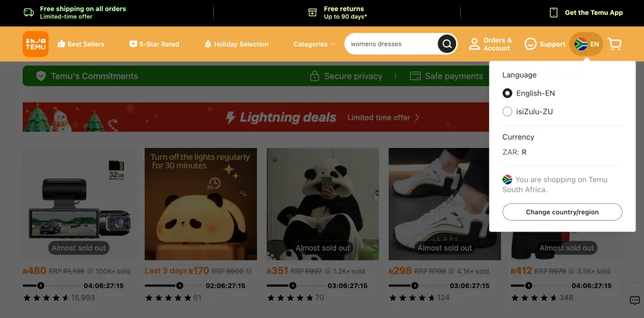Open the Holiday Selection link
The width and height of the screenshot is (644, 318).
236,44
